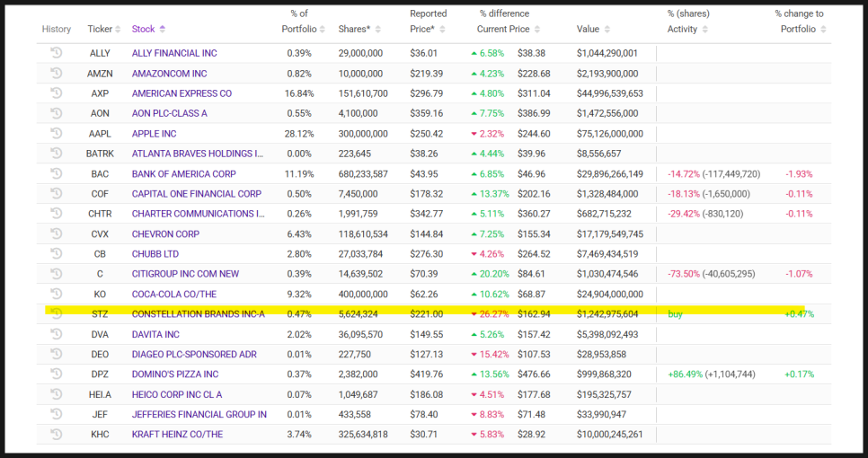Open history icon for KHC row
The width and height of the screenshot is (868, 458).
tap(56, 435)
